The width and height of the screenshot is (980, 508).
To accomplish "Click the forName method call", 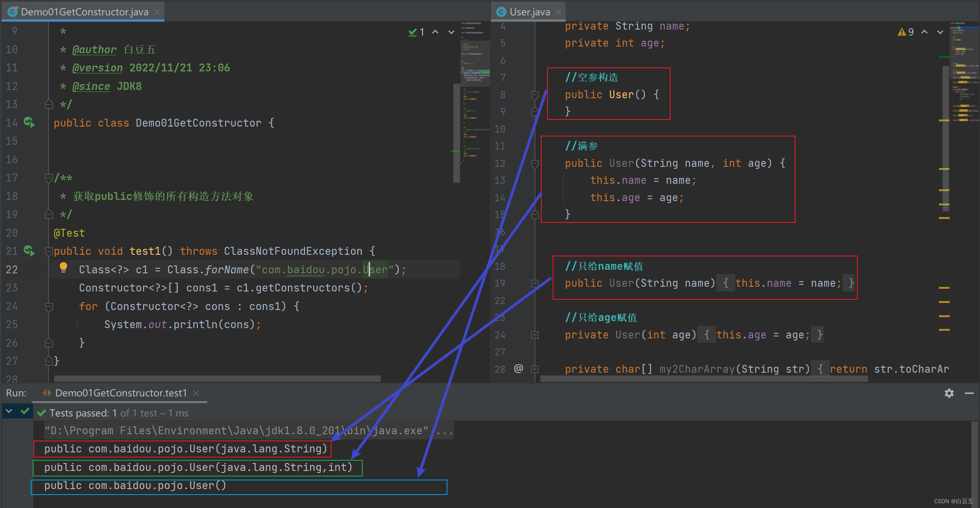I will [x=227, y=270].
